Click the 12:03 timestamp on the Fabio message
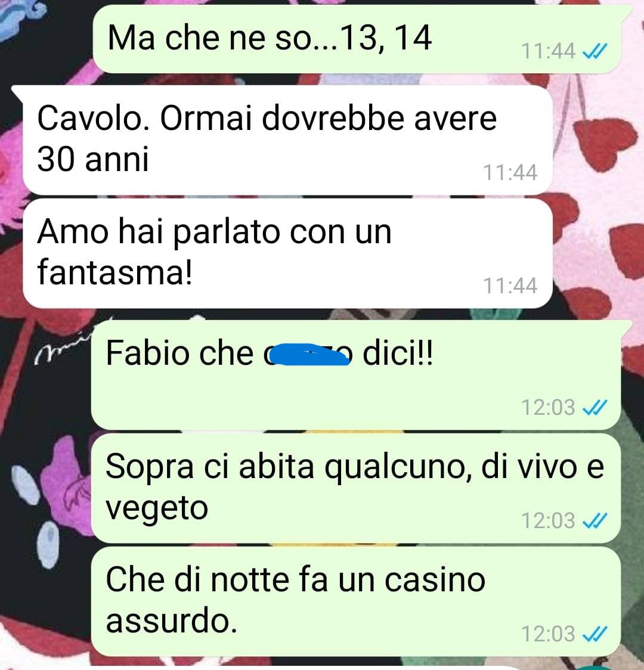The image size is (644, 670). click(548, 408)
